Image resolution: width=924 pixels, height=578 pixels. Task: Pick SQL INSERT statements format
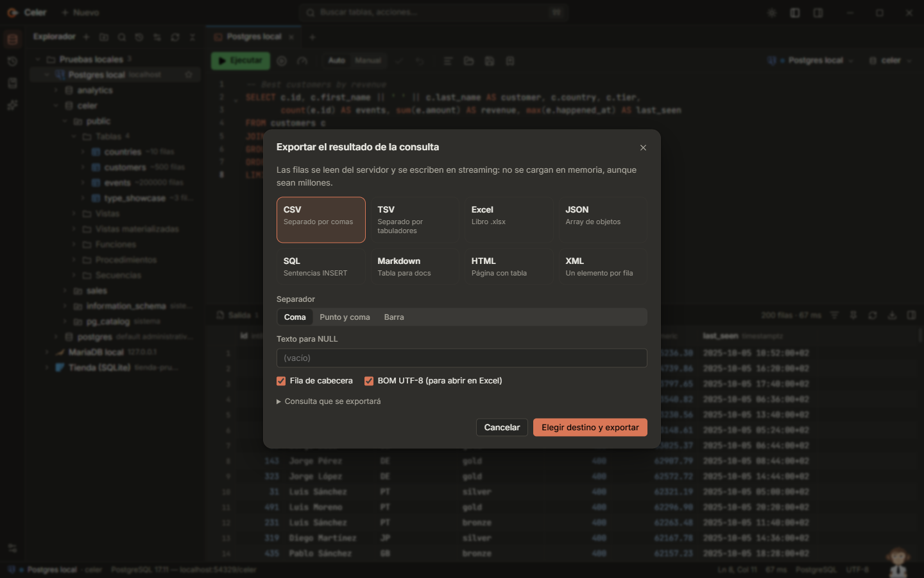click(321, 267)
